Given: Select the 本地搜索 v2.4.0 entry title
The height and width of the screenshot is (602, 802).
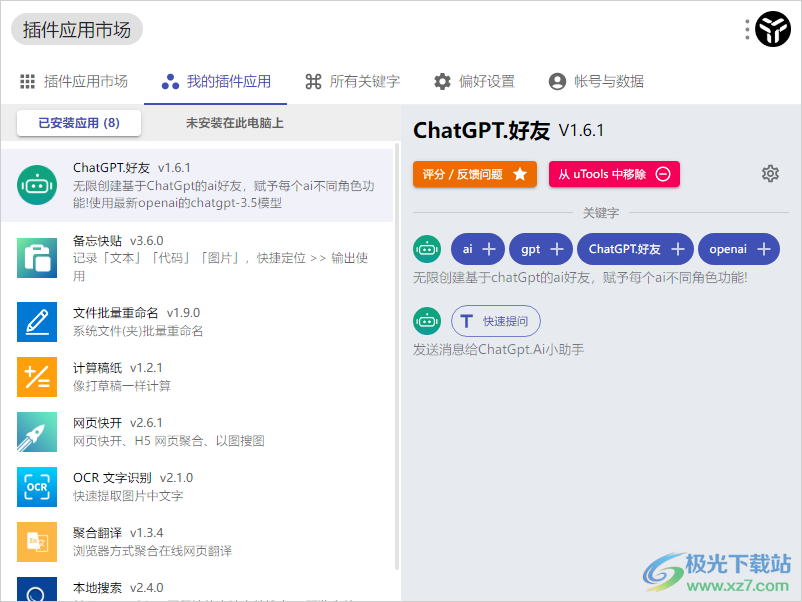Looking at the screenshot, I should tap(118, 588).
